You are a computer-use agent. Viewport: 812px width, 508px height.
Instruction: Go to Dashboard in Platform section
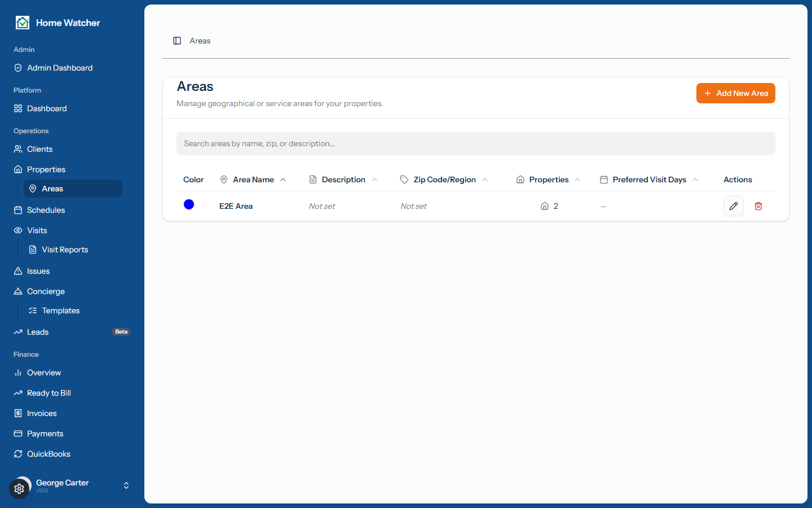pos(72,108)
